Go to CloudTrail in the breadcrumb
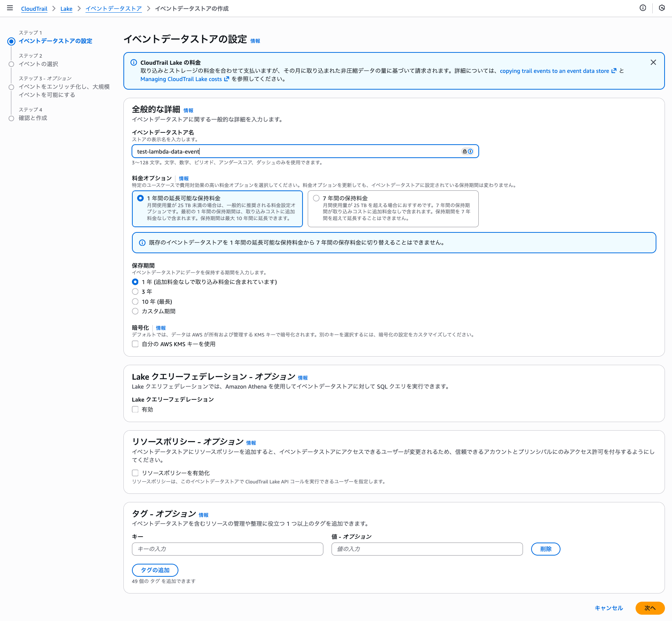Screen dimensions: 672x621 tap(34, 9)
